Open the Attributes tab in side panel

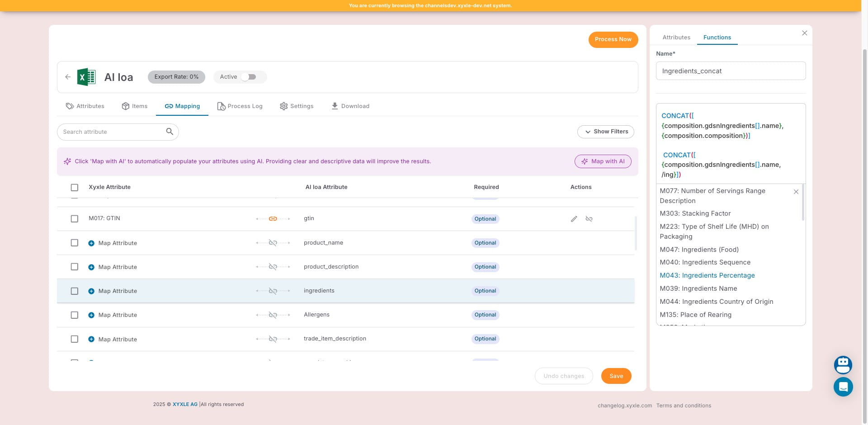[676, 38]
